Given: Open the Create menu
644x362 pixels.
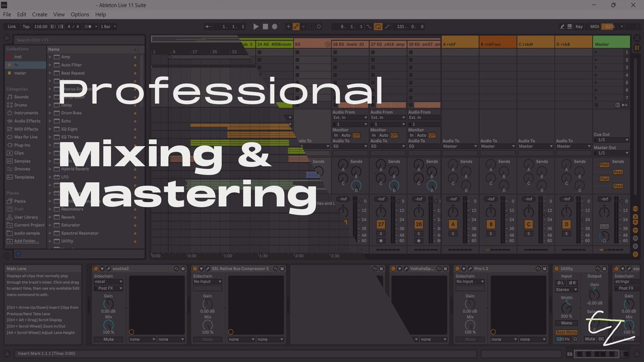Looking at the screenshot, I should (40, 14).
